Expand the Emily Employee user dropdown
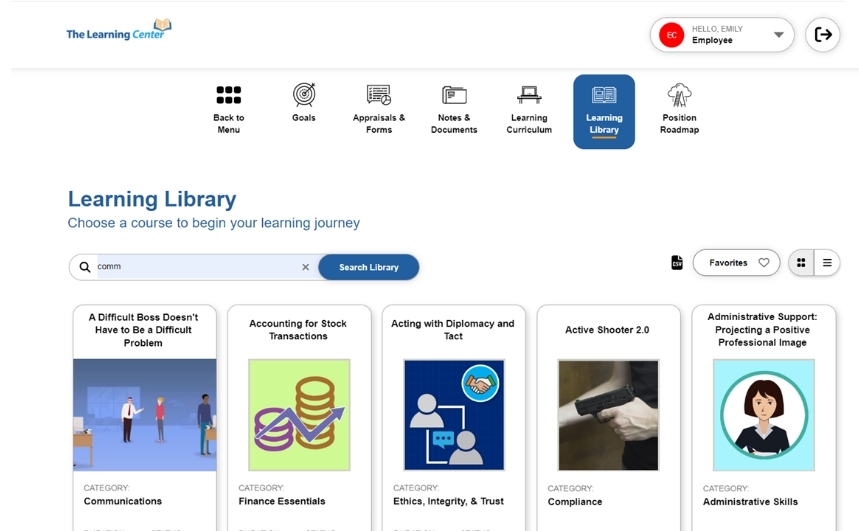Image resolution: width=859 pixels, height=531 pixels. [x=778, y=35]
